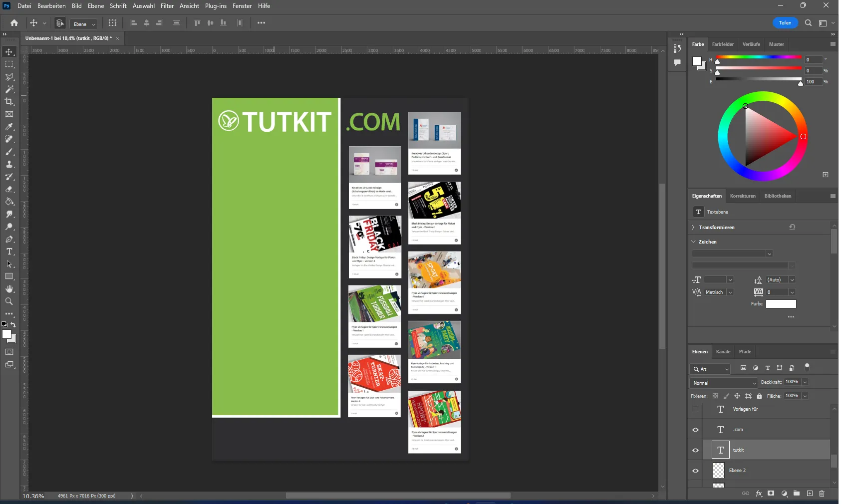The image size is (842, 504).
Task: Add layer style via fx icon
Action: (759, 494)
